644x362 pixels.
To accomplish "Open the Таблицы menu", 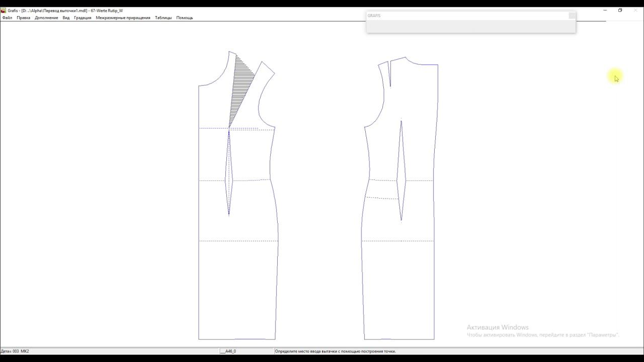I will tap(163, 18).
